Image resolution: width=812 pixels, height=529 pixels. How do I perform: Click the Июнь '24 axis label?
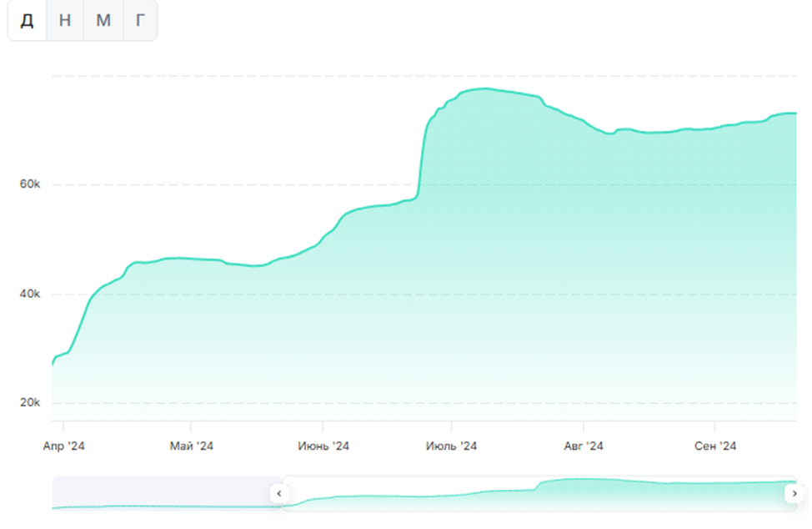click(323, 446)
